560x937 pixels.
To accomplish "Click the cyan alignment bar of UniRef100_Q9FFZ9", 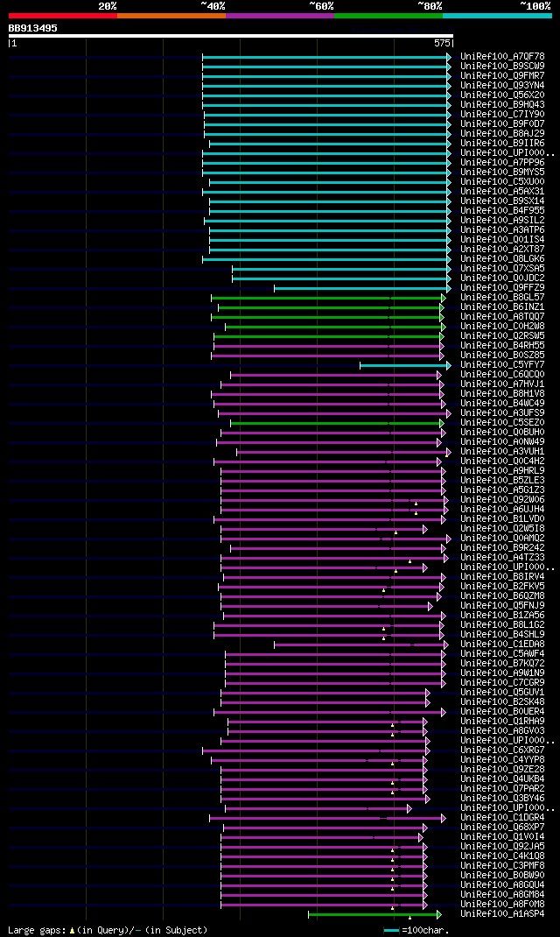I will click(x=362, y=288).
